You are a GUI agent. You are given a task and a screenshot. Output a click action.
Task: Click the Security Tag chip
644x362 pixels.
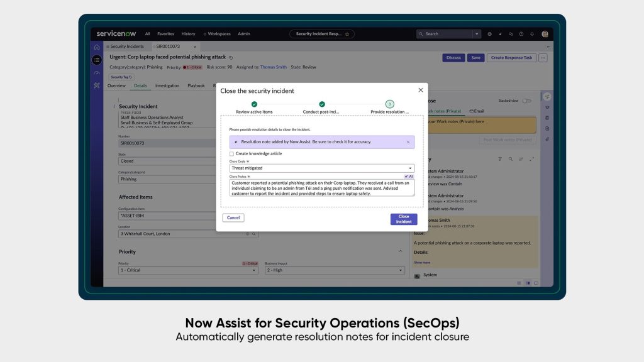pos(121,77)
